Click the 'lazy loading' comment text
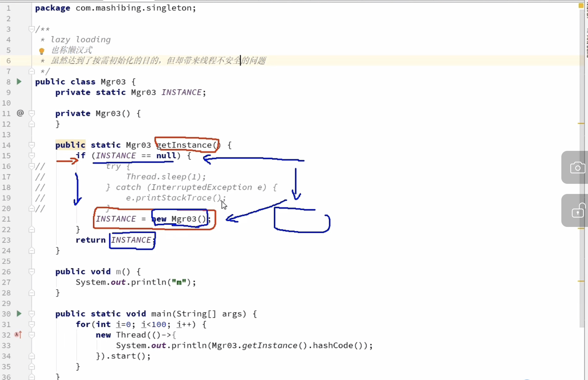This screenshot has width=588, height=380. [x=81, y=40]
